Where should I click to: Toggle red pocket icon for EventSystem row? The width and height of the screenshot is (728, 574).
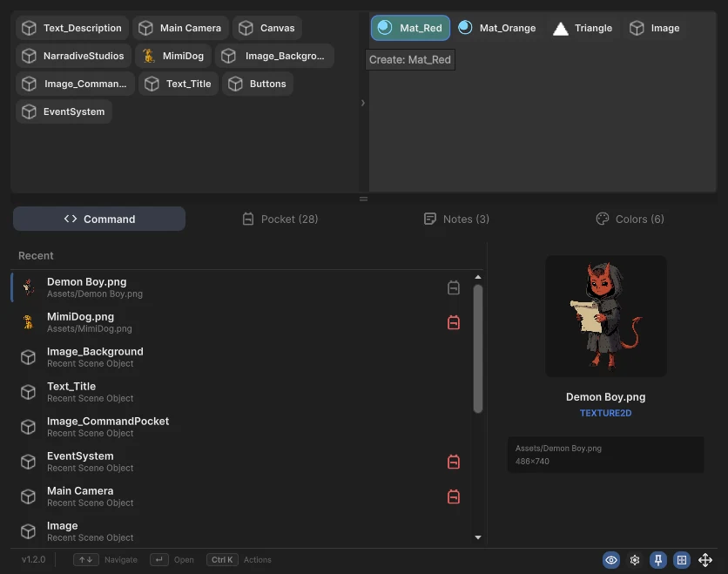[x=454, y=462]
